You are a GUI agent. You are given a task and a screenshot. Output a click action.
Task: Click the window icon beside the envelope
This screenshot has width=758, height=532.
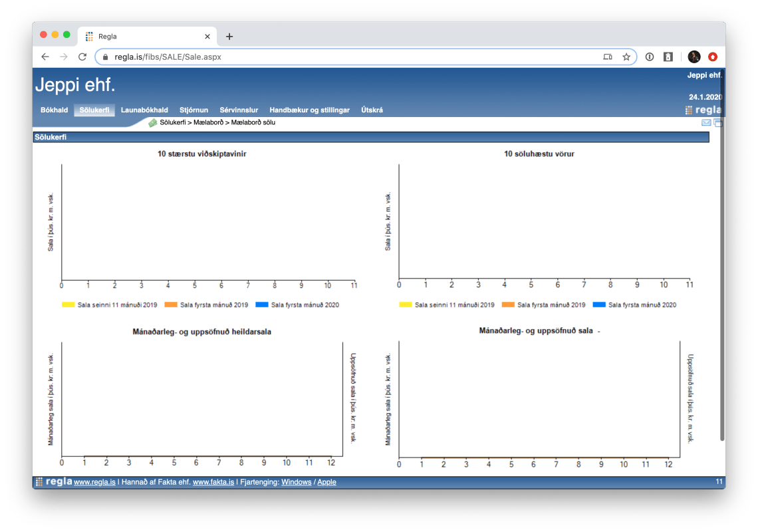718,123
